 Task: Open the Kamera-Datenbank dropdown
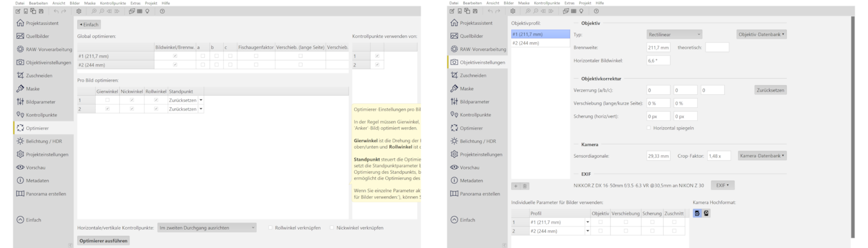click(x=762, y=155)
